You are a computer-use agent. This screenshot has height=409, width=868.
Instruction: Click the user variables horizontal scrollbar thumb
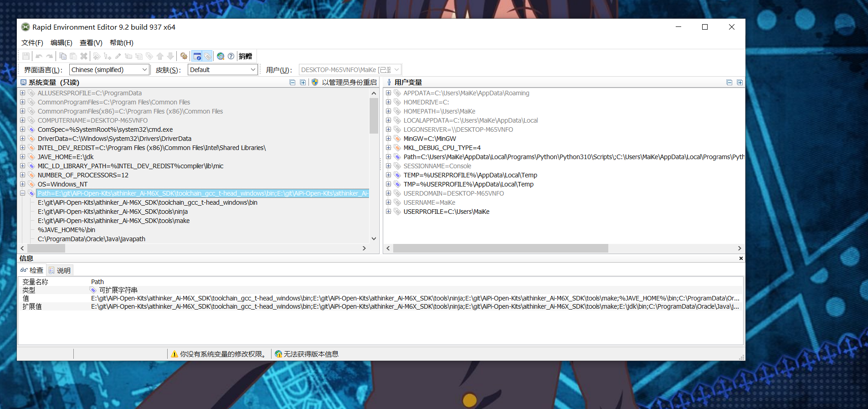501,249
